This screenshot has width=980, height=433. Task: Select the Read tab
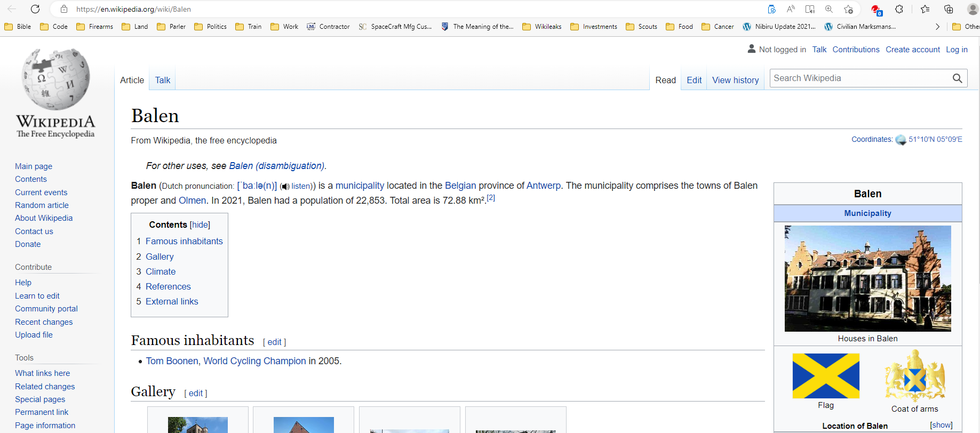pos(665,80)
